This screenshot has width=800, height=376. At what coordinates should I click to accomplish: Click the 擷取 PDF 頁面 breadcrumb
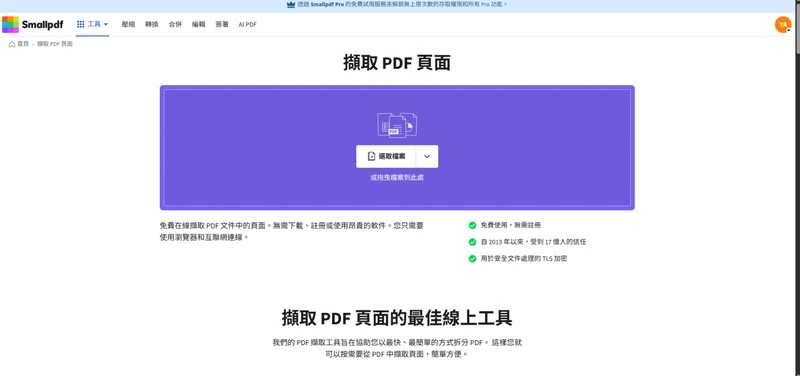tap(55, 44)
